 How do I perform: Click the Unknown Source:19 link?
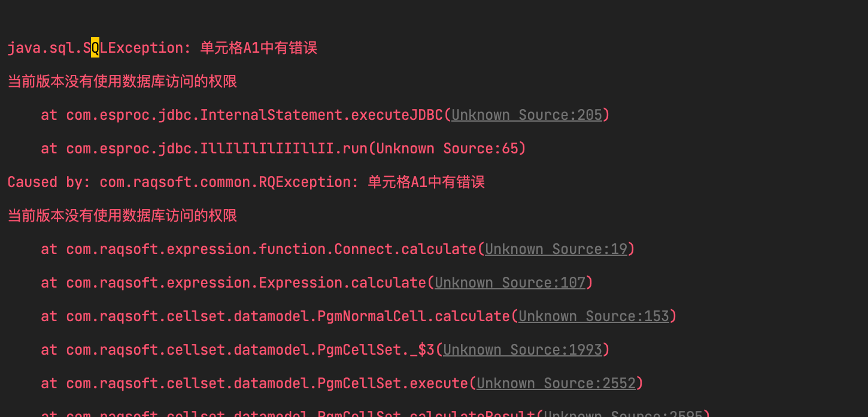[x=556, y=249]
